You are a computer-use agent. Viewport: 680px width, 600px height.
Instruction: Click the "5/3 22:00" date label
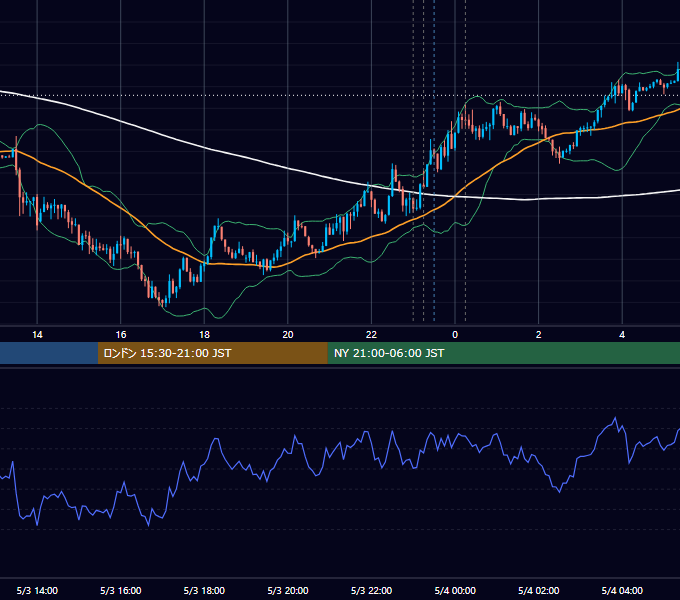click(x=372, y=591)
